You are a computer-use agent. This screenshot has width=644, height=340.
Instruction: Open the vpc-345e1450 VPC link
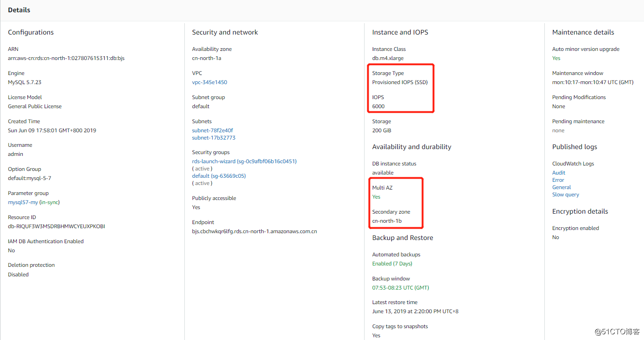pos(209,82)
